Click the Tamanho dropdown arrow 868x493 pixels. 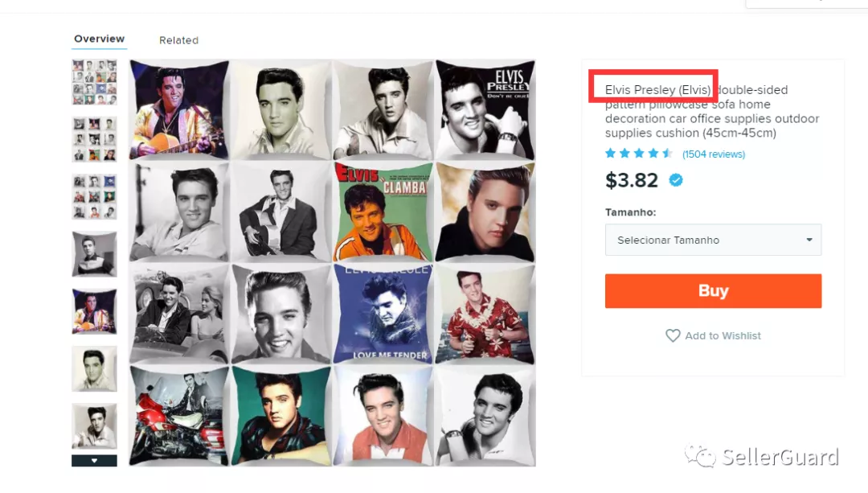809,240
